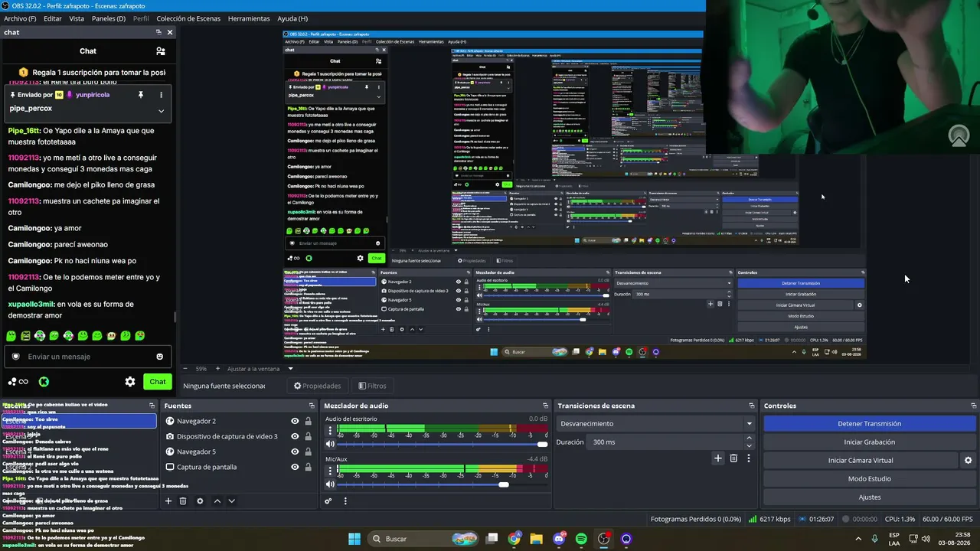Image resolution: width=980 pixels, height=551 pixels.
Task: Click Detener Transmisión button
Action: (x=869, y=423)
